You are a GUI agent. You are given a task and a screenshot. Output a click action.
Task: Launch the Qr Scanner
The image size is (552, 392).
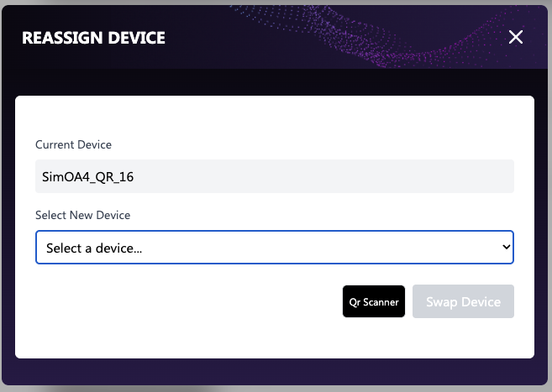tap(374, 301)
